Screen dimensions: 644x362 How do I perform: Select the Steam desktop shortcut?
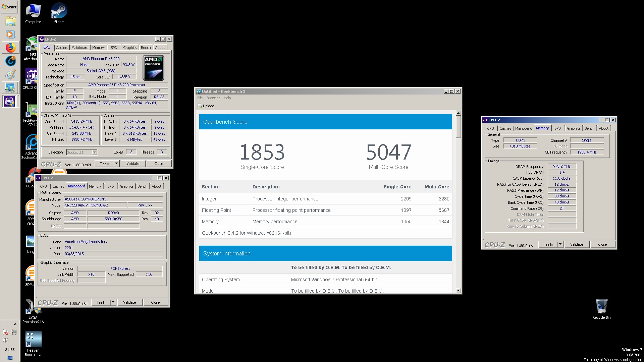[59, 13]
